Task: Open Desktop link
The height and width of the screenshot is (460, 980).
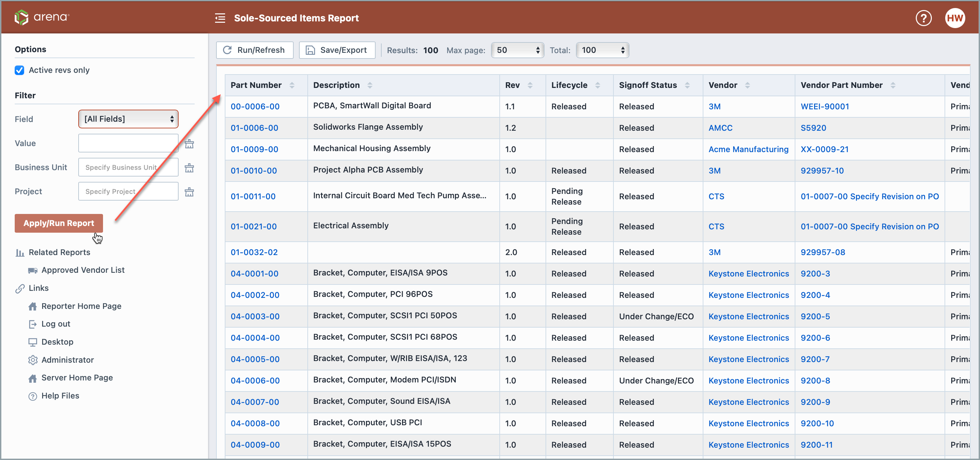Action: 58,342
